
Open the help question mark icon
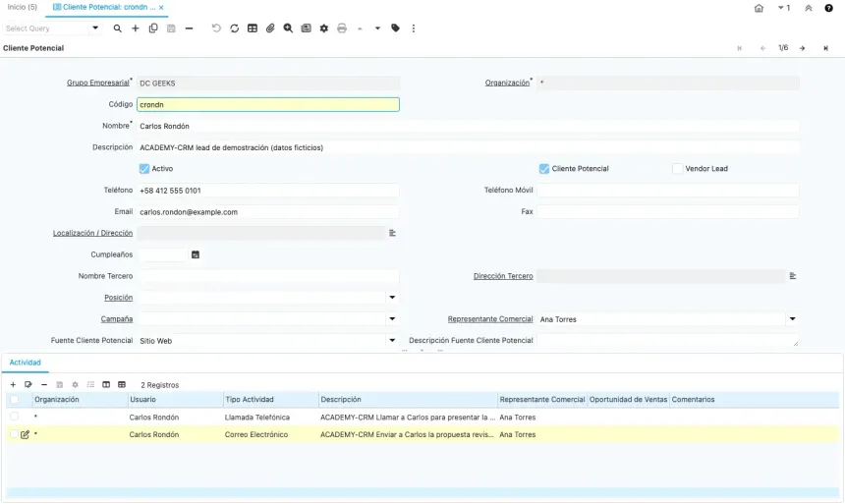829,8
